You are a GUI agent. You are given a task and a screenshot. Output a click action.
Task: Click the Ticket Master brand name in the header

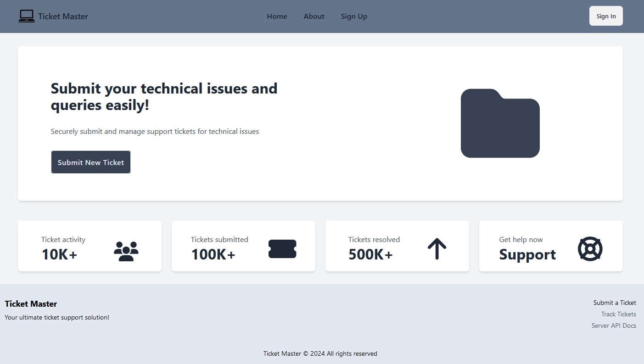(63, 17)
